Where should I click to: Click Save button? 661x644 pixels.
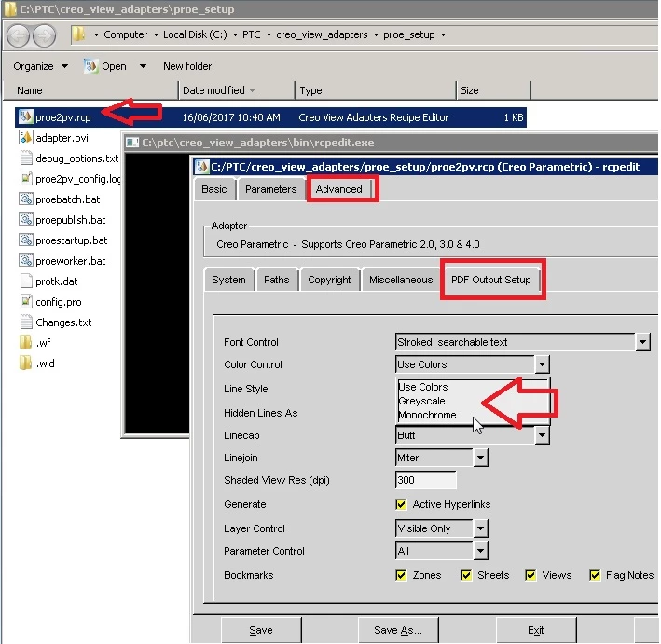[261, 630]
